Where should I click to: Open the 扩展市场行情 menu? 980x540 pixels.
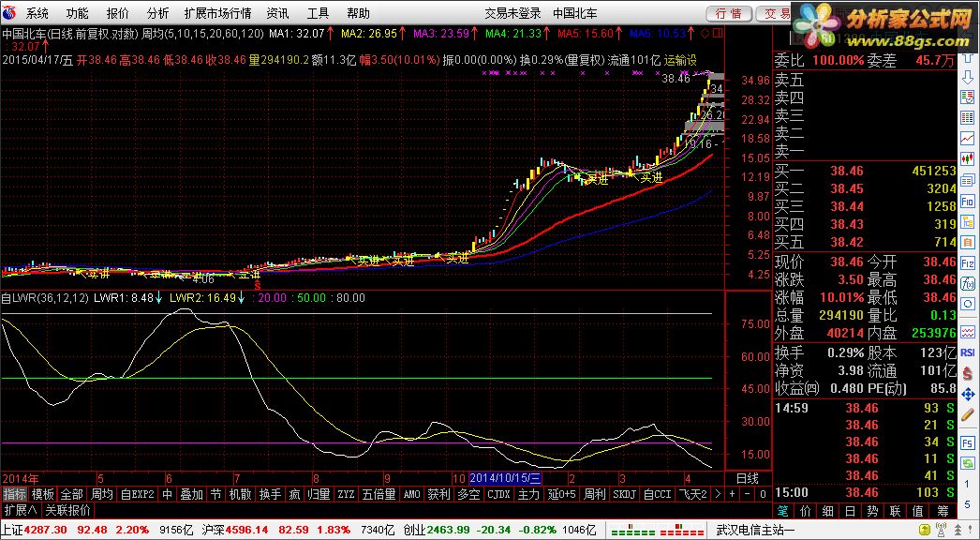tap(217, 13)
